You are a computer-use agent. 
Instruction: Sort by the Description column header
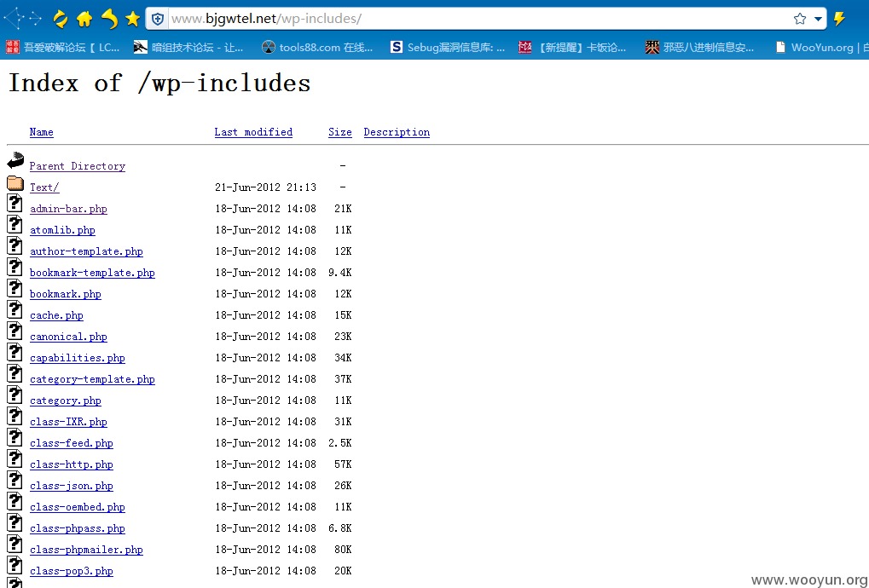coord(397,132)
